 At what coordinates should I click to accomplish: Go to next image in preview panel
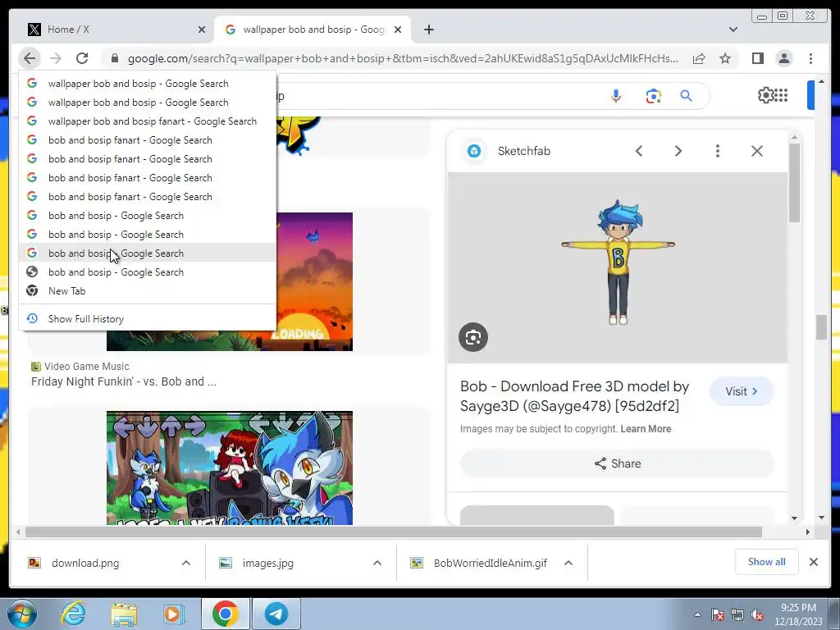pos(678,151)
